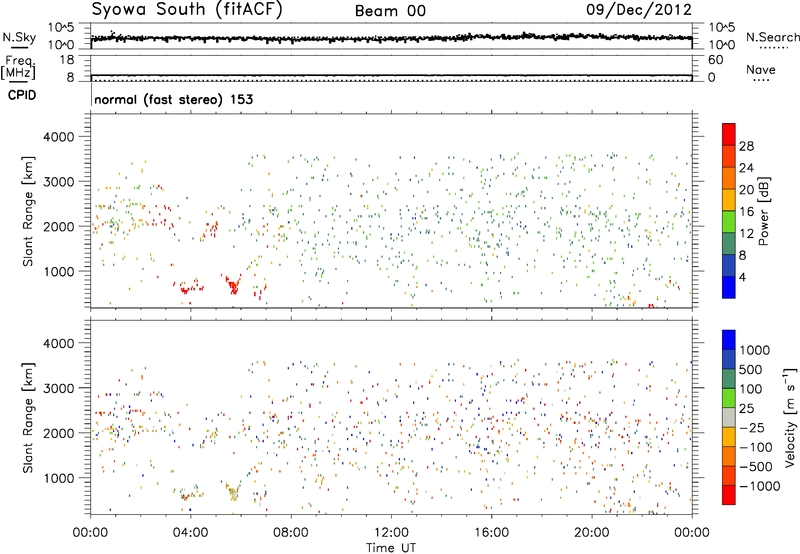This screenshot has height=554, width=800.
Task: Click the 'Beam 00' label
Action: point(390,11)
